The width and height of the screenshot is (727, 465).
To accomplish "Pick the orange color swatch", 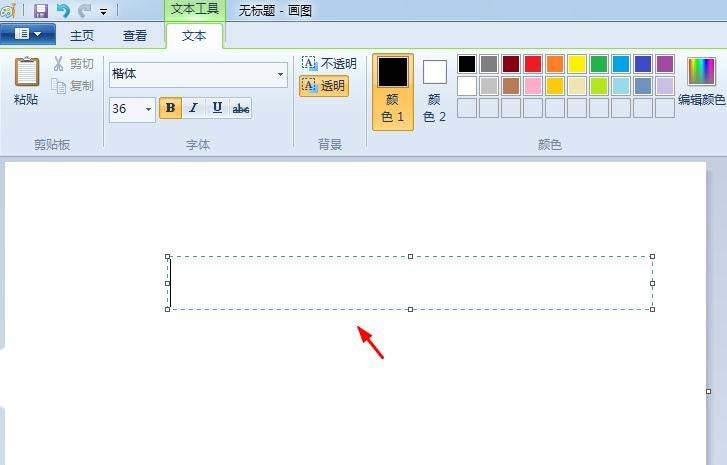I will coord(555,64).
